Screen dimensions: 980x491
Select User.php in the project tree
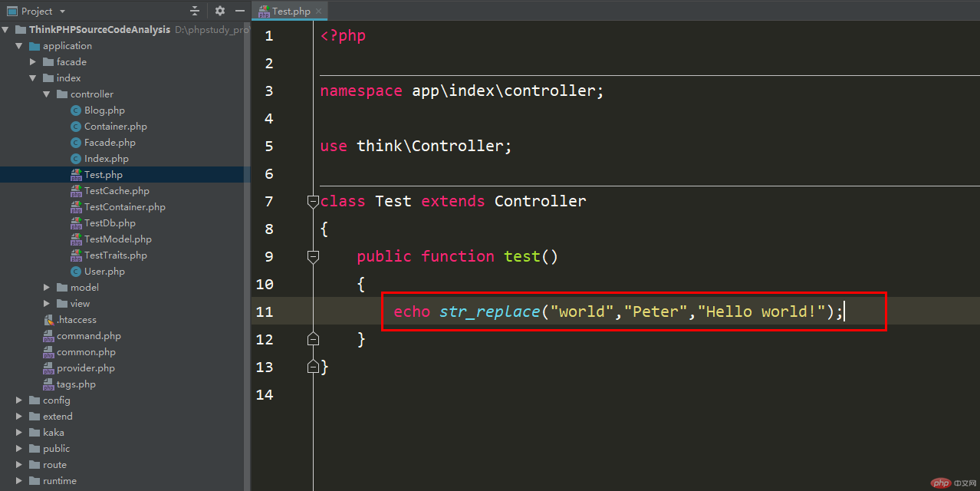(x=104, y=271)
